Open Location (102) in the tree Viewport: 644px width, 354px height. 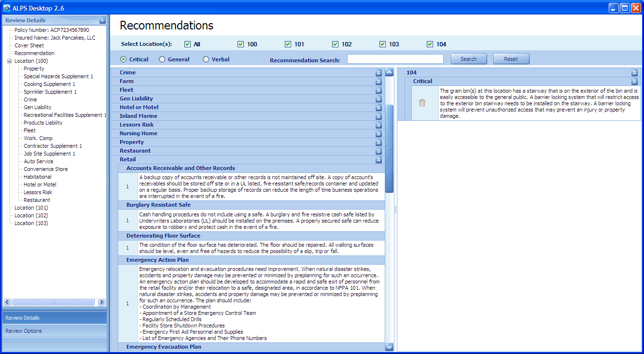pyautogui.click(x=31, y=215)
